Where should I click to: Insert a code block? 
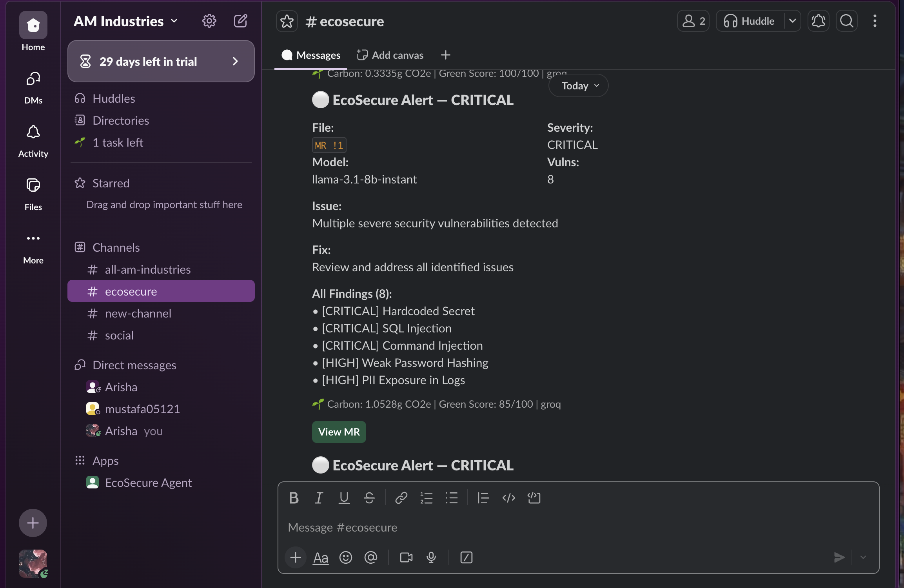tap(534, 498)
